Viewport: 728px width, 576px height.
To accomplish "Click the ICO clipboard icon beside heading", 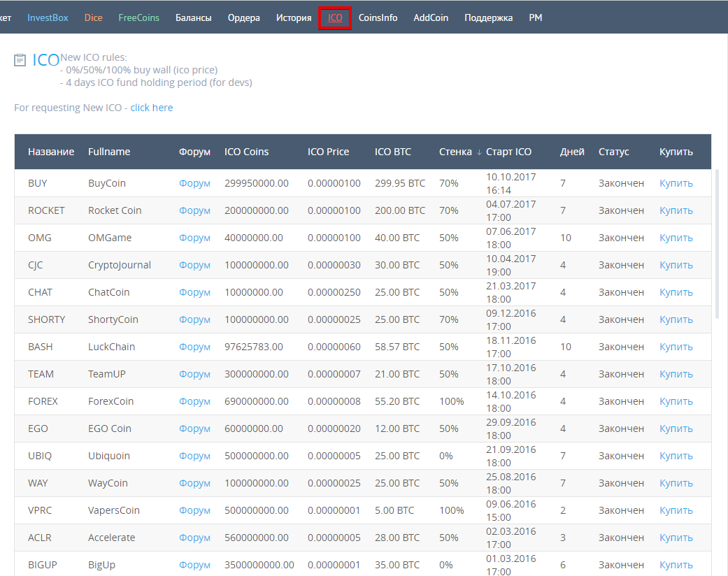I will tap(20, 60).
